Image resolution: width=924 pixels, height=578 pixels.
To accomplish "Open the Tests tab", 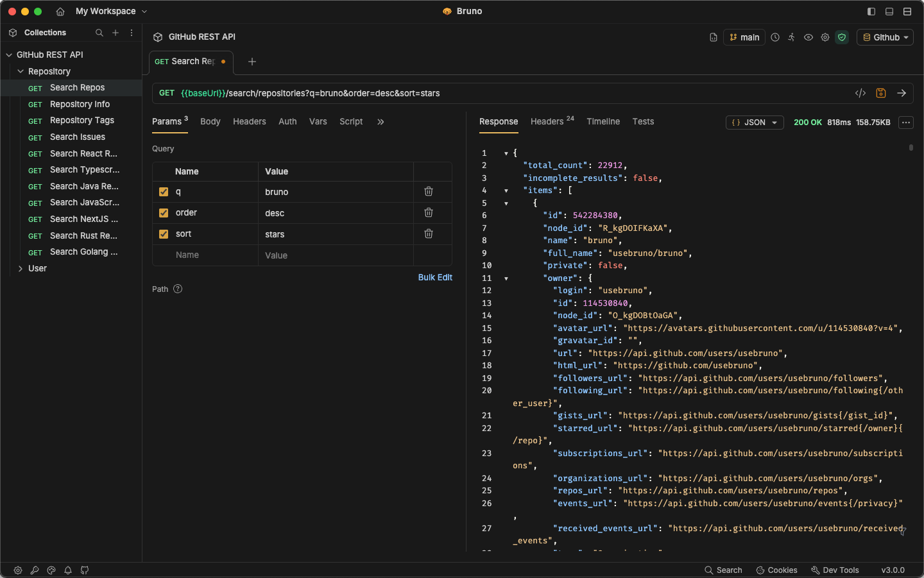I will [643, 122].
